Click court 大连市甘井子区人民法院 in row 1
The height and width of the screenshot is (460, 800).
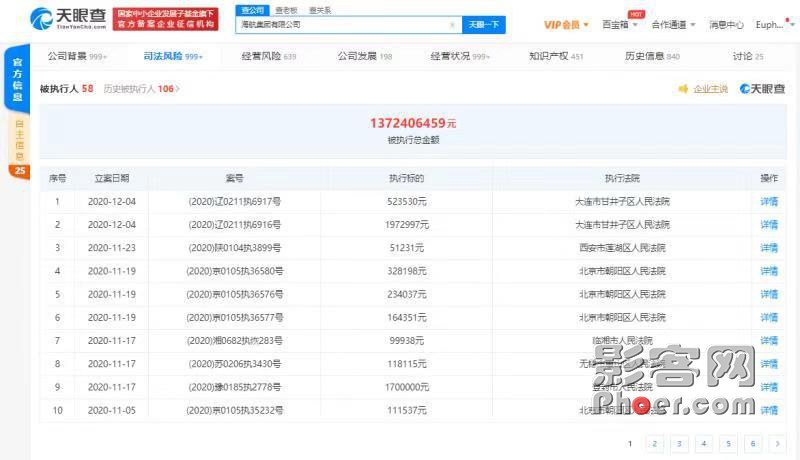[622, 201]
